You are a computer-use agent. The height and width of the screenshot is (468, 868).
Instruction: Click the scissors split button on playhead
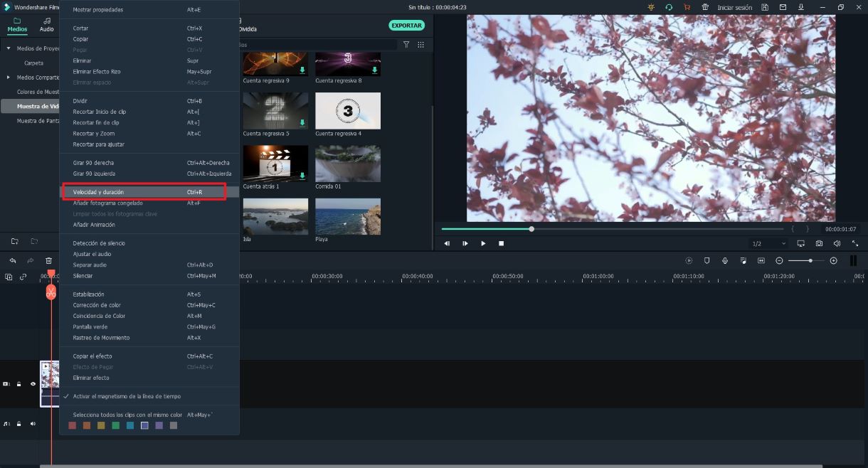point(51,292)
